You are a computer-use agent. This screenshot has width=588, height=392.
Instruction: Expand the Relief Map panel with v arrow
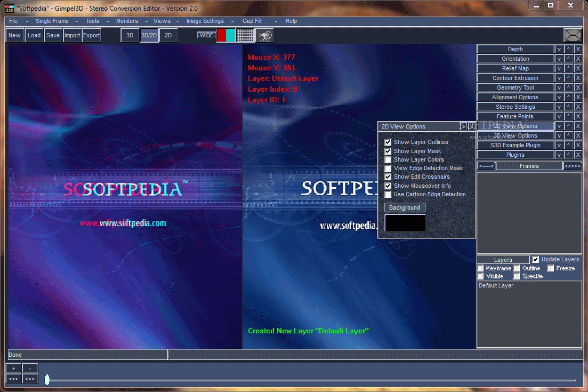pos(559,68)
